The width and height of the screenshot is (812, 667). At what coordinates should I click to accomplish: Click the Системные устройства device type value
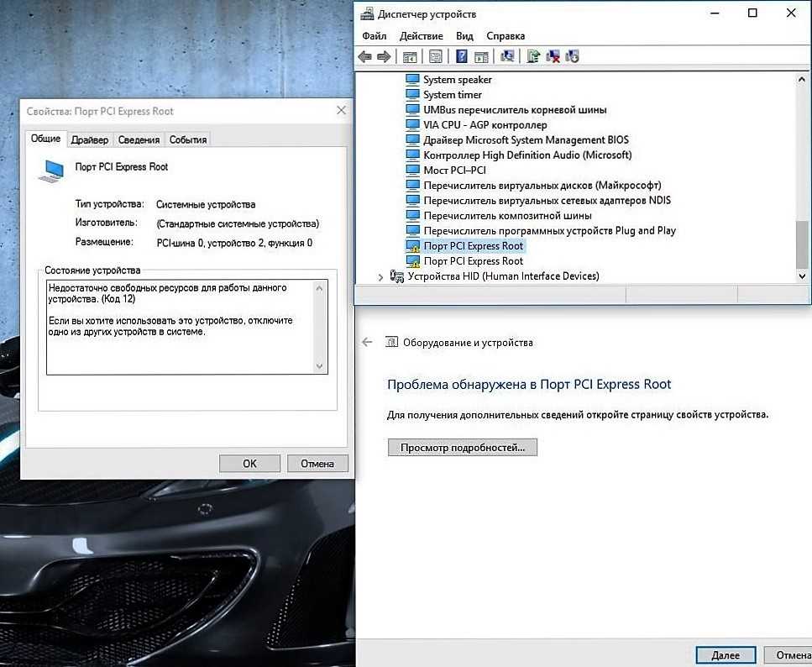point(206,205)
